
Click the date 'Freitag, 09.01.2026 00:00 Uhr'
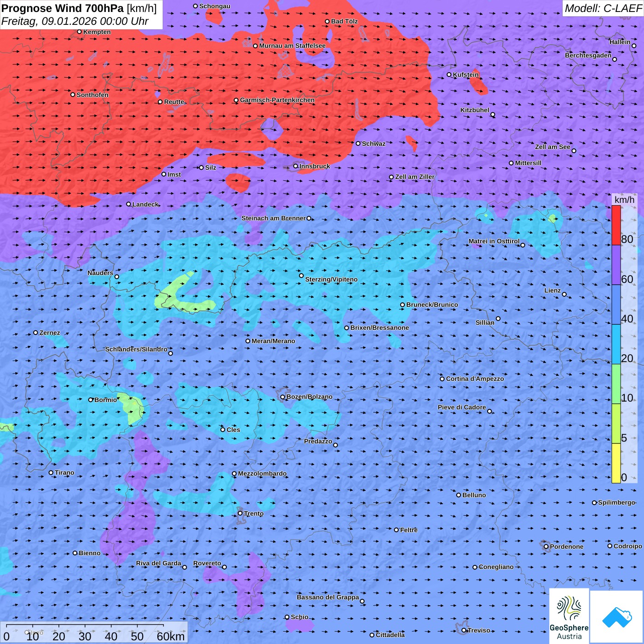pyautogui.click(x=75, y=21)
